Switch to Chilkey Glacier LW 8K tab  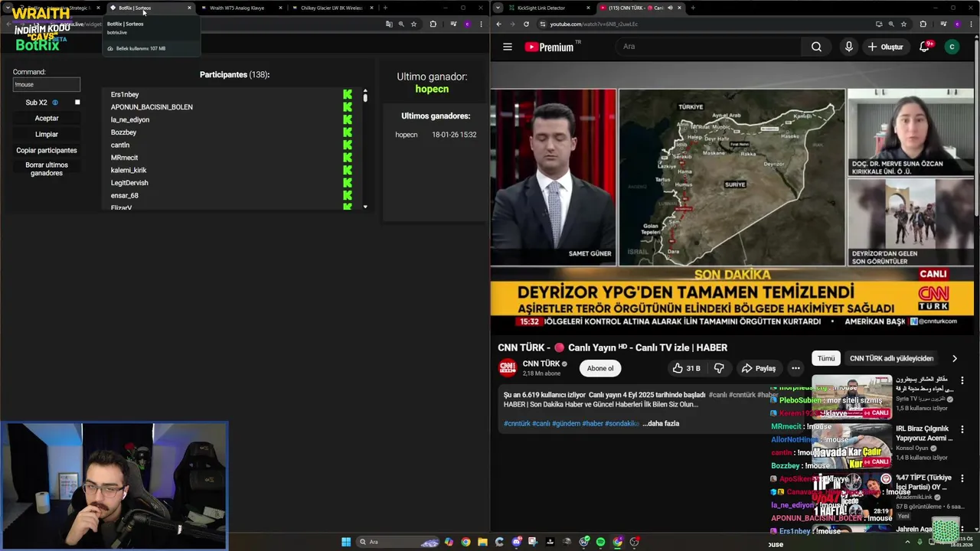point(332,8)
